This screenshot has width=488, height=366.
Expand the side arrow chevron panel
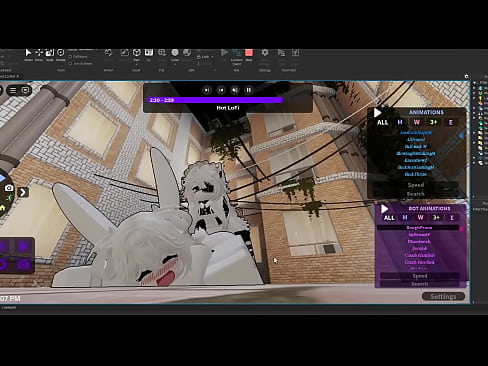23,192
